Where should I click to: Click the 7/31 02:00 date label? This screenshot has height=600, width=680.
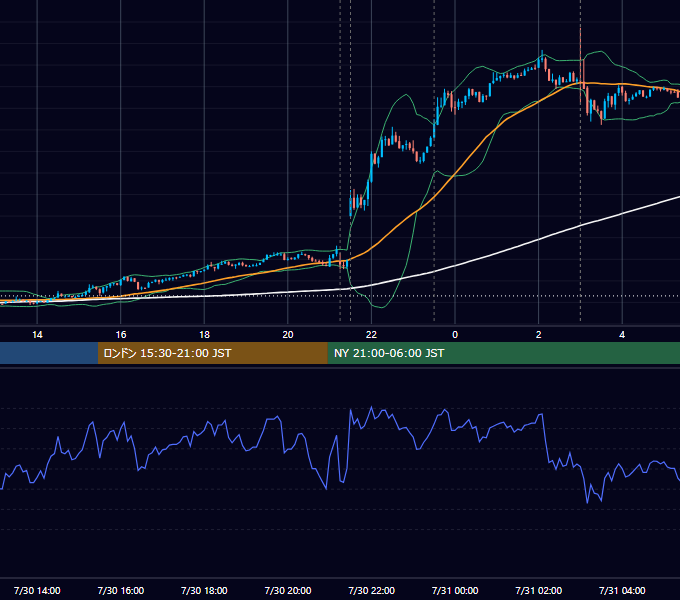(539, 590)
